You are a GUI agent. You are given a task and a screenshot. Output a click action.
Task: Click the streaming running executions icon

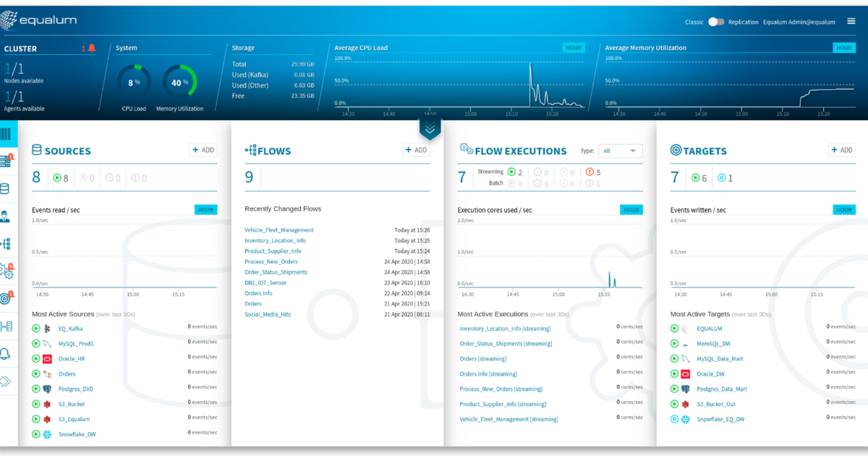[511, 172]
